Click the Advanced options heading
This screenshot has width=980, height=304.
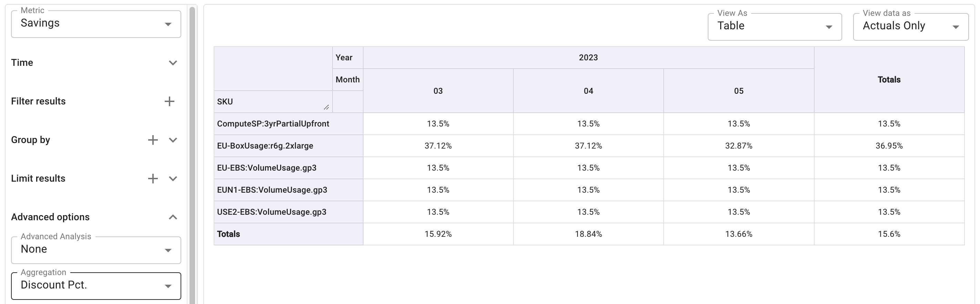tap(50, 217)
